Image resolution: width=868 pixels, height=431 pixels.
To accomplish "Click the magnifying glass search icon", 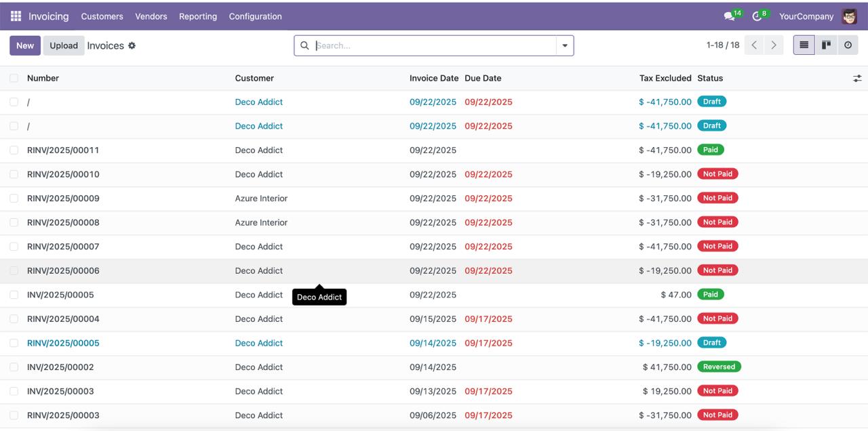I will tap(304, 45).
